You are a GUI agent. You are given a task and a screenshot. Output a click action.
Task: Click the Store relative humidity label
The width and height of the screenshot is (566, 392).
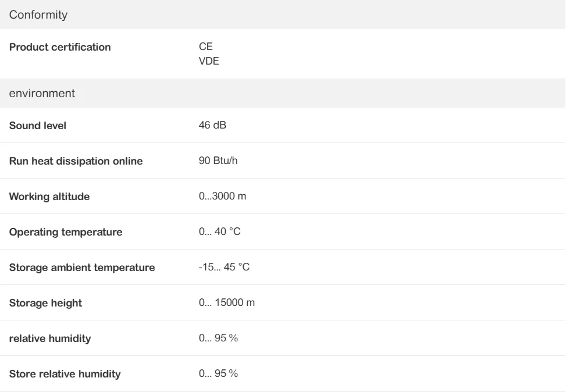(65, 374)
